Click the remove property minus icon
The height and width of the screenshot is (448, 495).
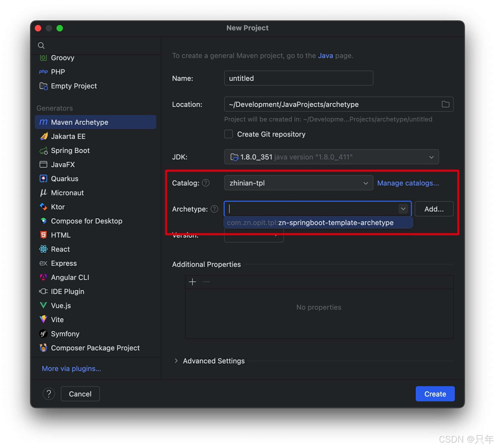click(x=207, y=282)
